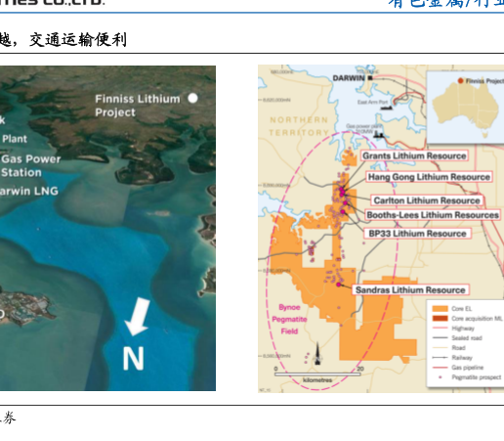Click the "Gas Power Station" label on satellite image
504x441 pixels.
click(x=31, y=165)
